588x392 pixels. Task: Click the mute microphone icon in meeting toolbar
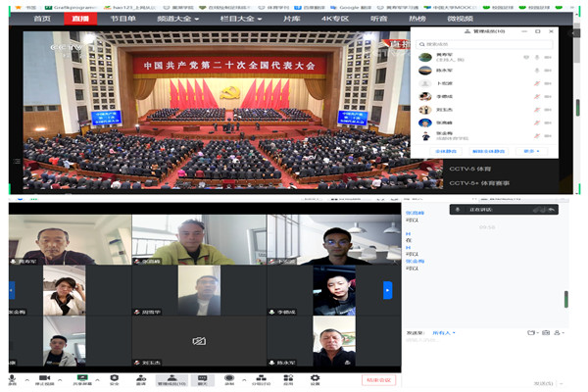pos(12,377)
